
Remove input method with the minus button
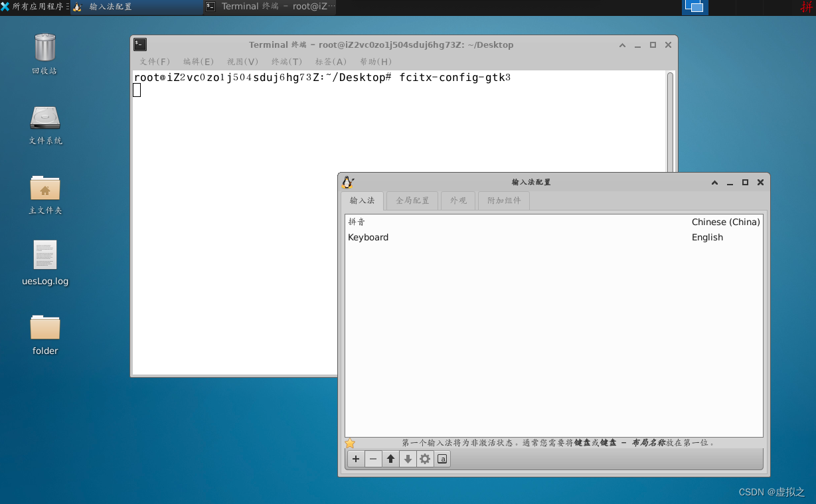pos(373,459)
